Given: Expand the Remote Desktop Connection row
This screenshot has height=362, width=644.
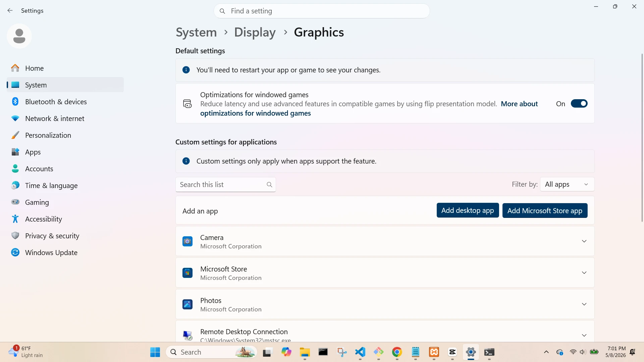Looking at the screenshot, I should [x=584, y=336].
